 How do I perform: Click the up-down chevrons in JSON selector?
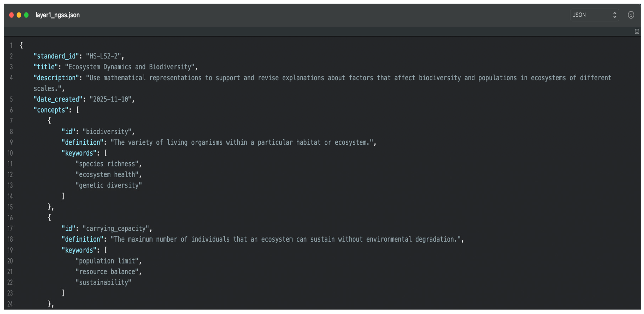click(x=615, y=15)
